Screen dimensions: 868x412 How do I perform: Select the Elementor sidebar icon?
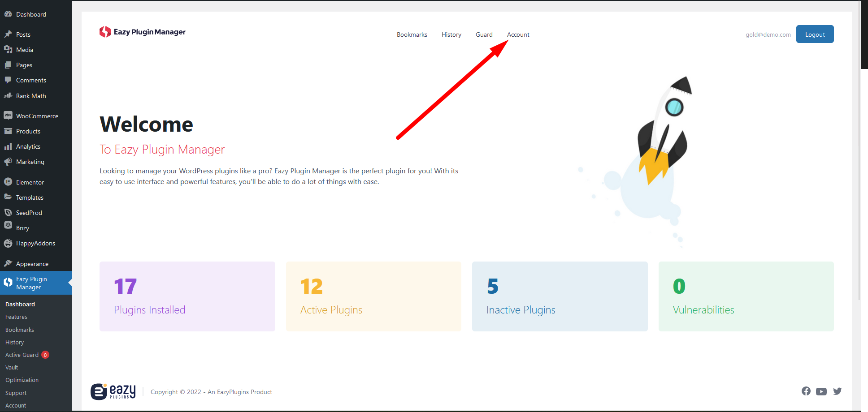tap(8, 182)
